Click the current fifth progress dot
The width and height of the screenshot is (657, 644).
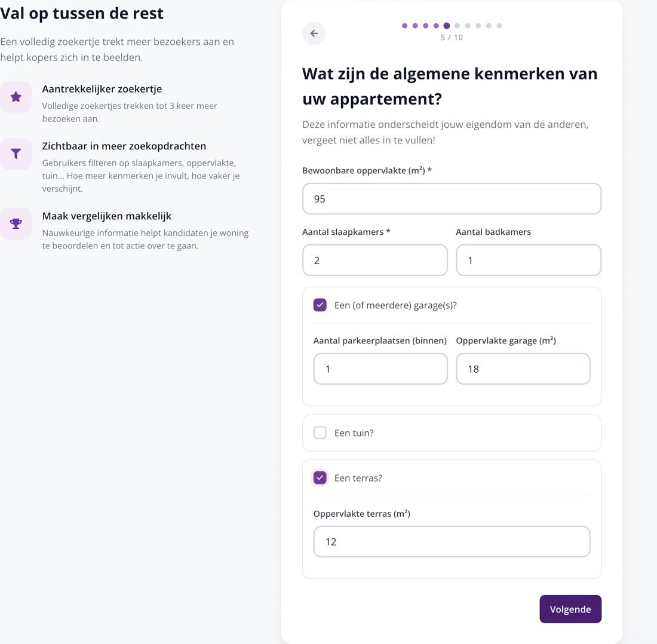tap(447, 26)
